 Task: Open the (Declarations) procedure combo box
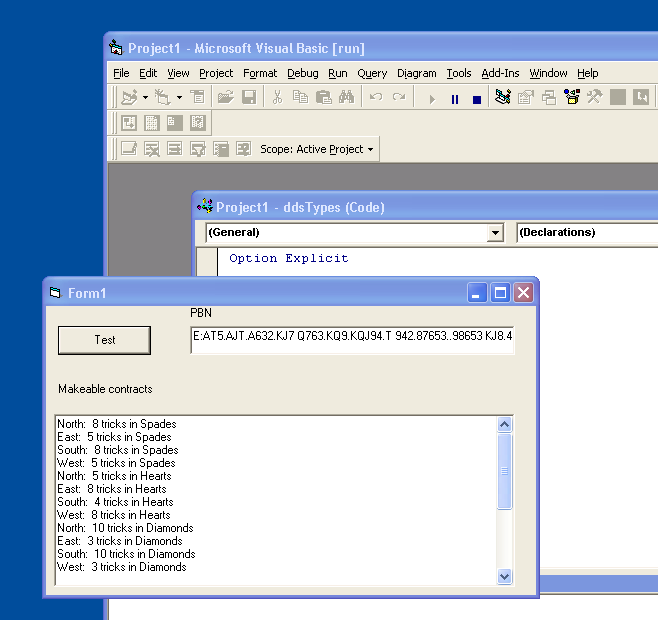[588, 233]
